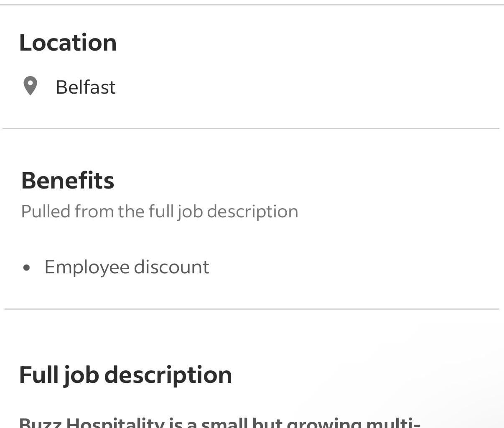The image size is (504, 428).
Task: Click the Benefits section heading
Action: click(68, 181)
